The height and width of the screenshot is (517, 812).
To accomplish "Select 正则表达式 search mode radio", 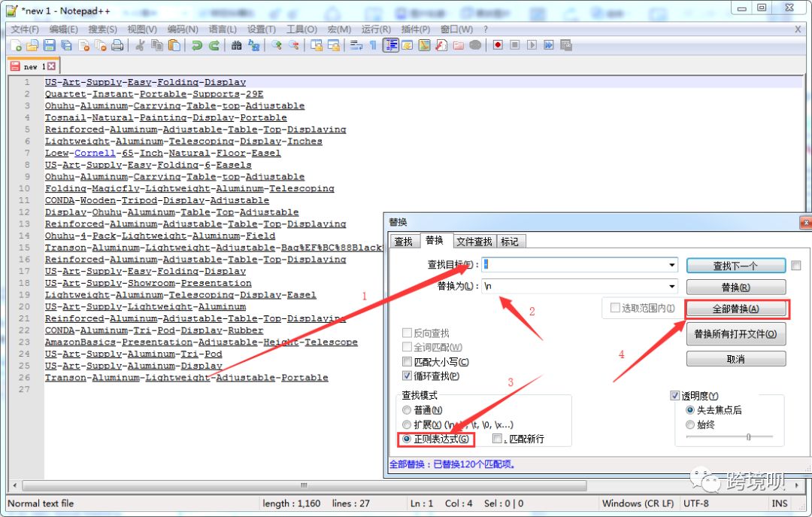I will (x=407, y=439).
